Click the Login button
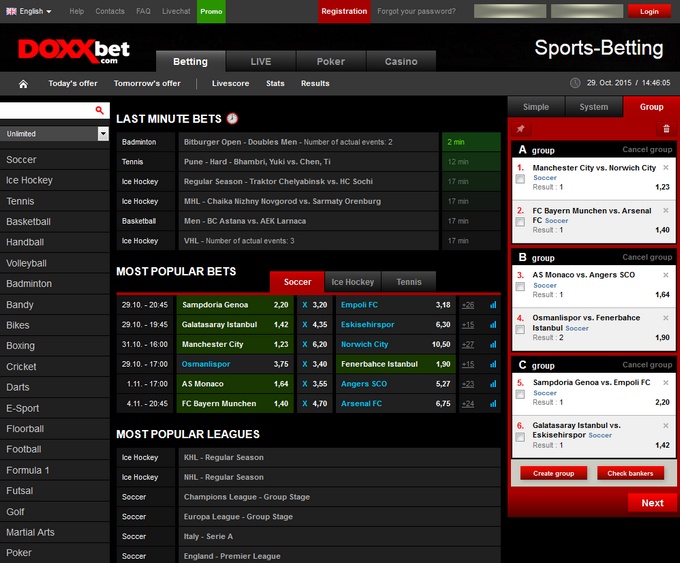The width and height of the screenshot is (680, 563). click(649, 11)
